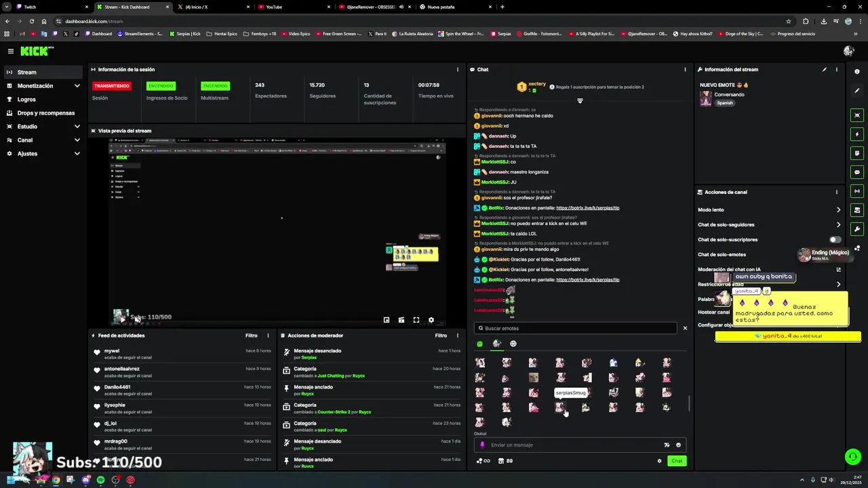Open Chat de solo-seguidores settings arrow
Image resolution: width=868 pixels, height=488 pixels.
tap(838, 225)
